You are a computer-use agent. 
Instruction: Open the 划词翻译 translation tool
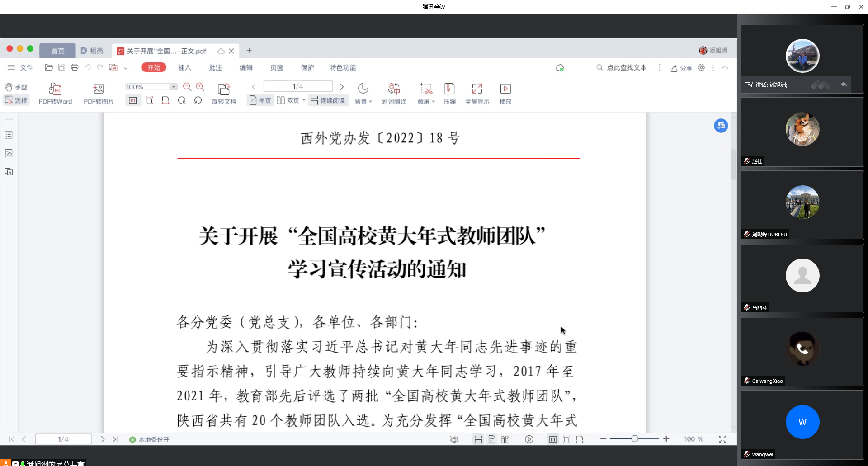tap(394, 89)
